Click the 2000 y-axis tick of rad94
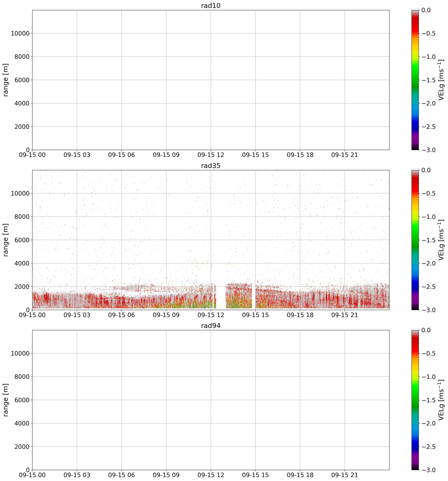The image size is (448, 481). click(22, 446)
